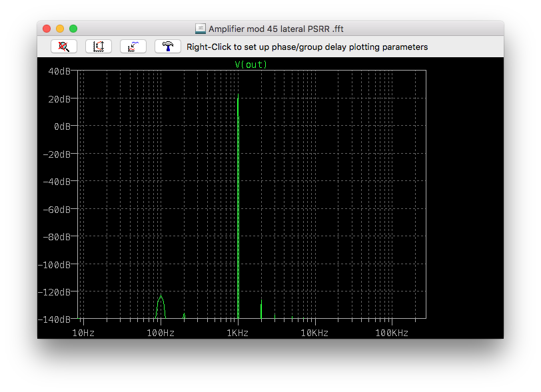Screen dimensions: 541x392
Task: Click the 100Hz hump in the spectrum
Action: pos(161,307)
